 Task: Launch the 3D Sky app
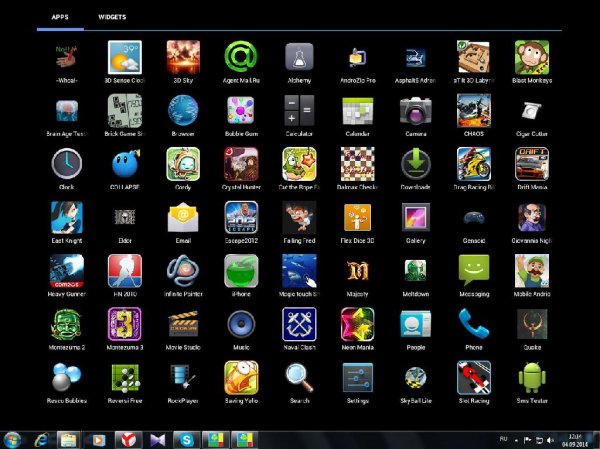(x=183, y=57)
